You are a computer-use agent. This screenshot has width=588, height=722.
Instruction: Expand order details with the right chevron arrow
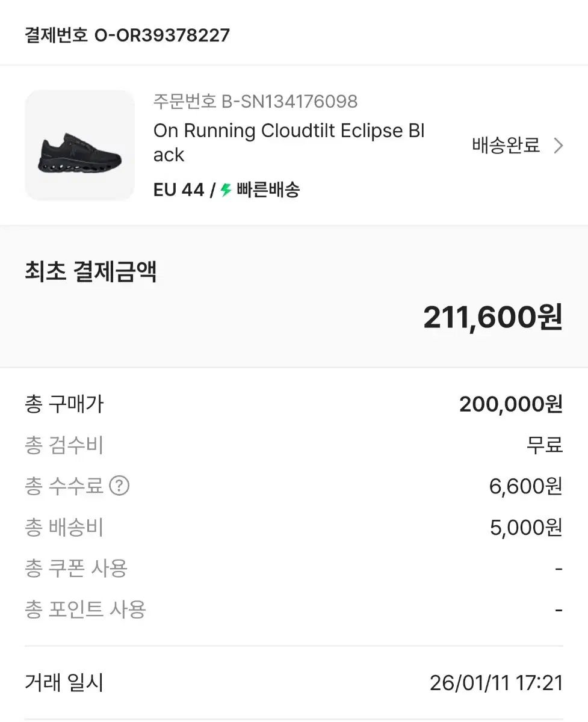(559, 146)
